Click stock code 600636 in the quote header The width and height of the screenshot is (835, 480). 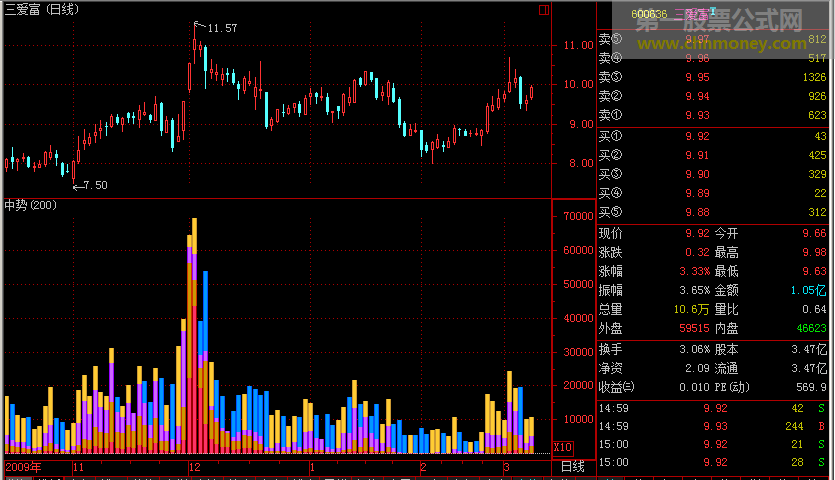pos(653,15)
